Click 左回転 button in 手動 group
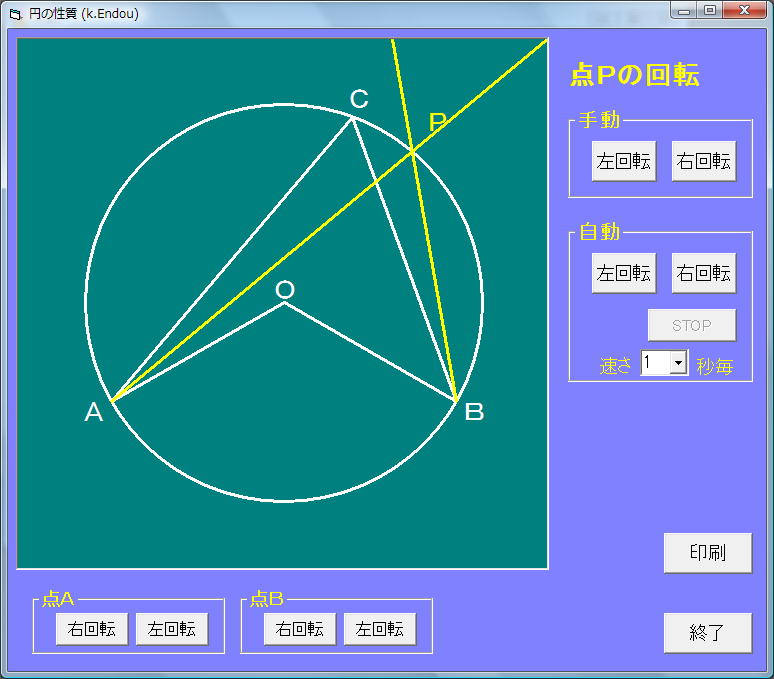This screenshot has width=774, height=679. click(624, 161)
